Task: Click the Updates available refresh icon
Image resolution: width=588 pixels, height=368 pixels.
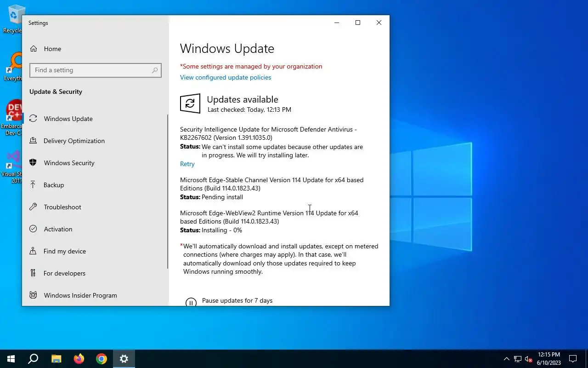Action: [x=190, y=103]
